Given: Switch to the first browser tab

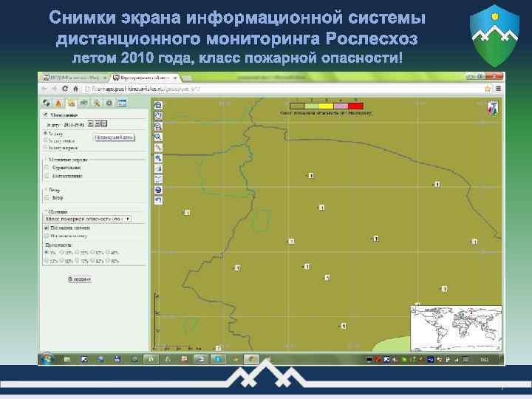Looking at the screenshot, I should (74, 78).
